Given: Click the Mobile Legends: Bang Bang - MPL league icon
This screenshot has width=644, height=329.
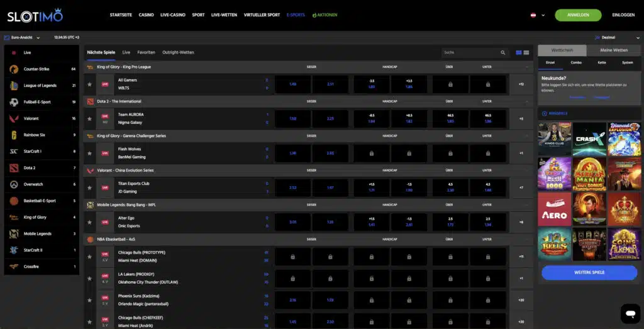Looking at the screenshot, I should pos(91,204).
